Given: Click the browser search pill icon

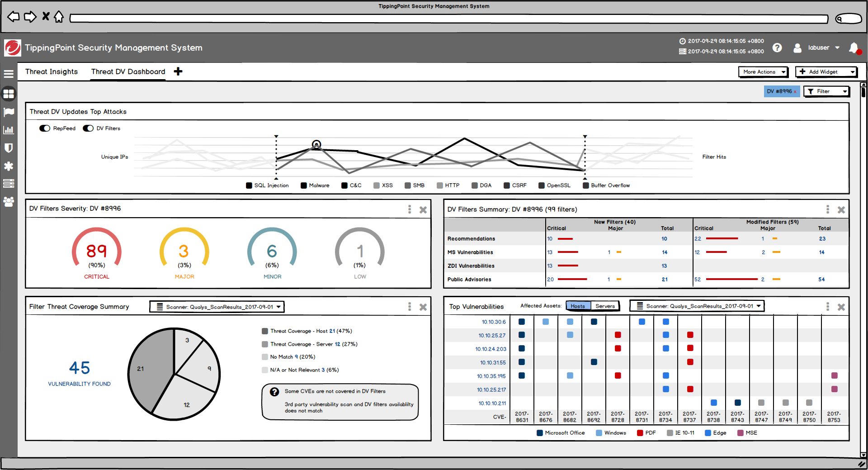Looking at the screenshot, I should pos(849,19).
